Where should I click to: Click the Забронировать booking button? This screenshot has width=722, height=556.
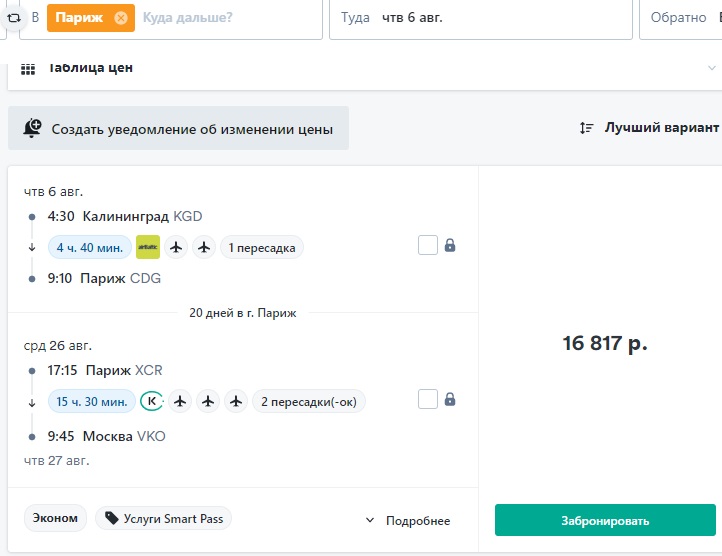[605, 520]
